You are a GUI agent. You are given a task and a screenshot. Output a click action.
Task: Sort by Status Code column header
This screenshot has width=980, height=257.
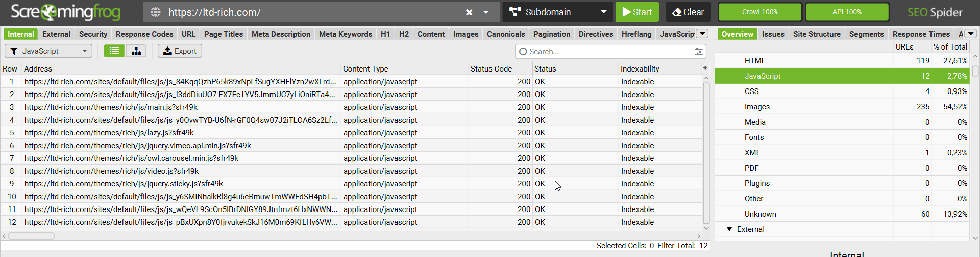pos(500,68)
